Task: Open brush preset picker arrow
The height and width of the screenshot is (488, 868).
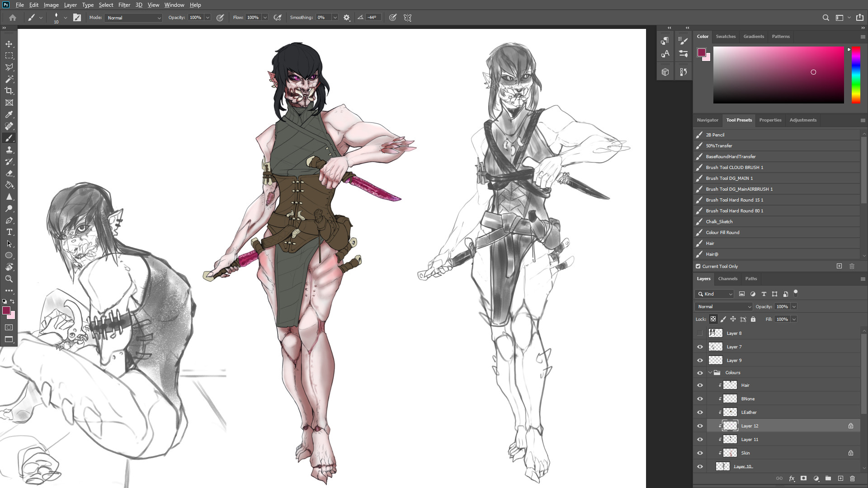Action: point(66,18)
